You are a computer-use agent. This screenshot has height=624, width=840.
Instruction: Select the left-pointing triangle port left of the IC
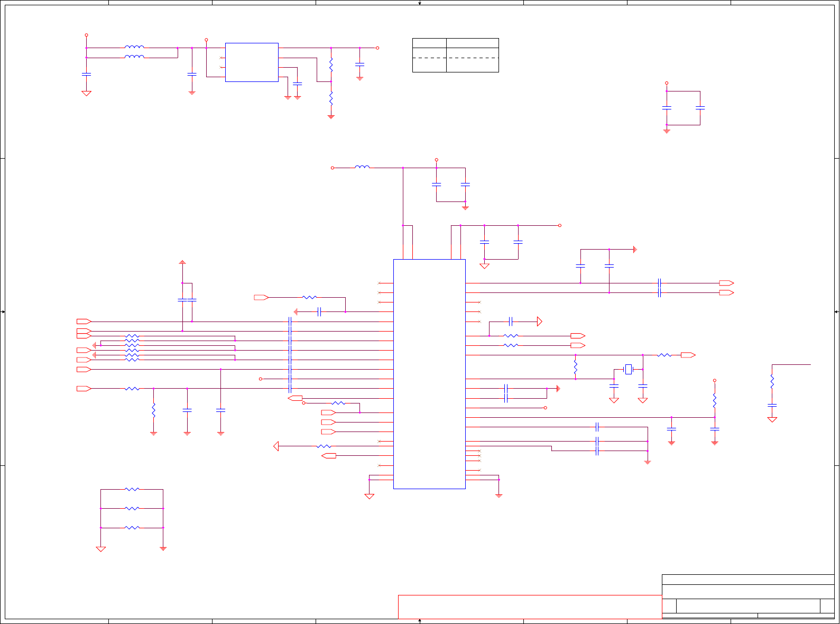pyautogui.click(x=276, y=446)
